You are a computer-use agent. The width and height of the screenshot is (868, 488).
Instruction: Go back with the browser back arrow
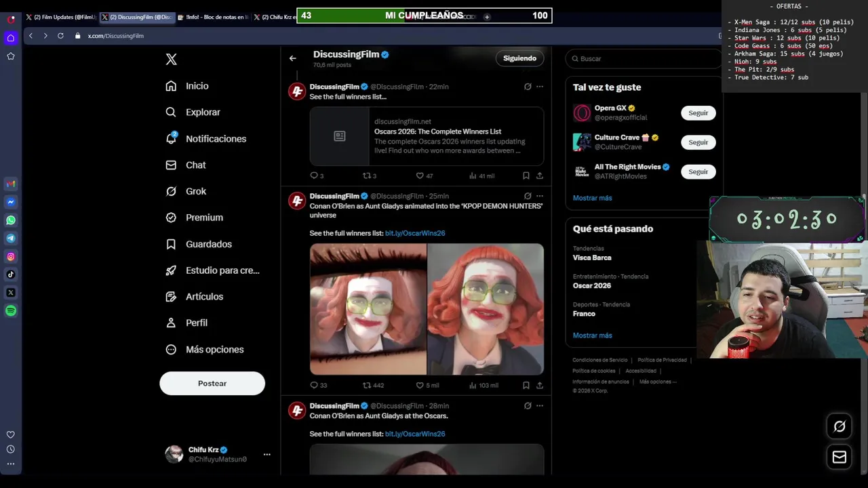tap(31, 35)
